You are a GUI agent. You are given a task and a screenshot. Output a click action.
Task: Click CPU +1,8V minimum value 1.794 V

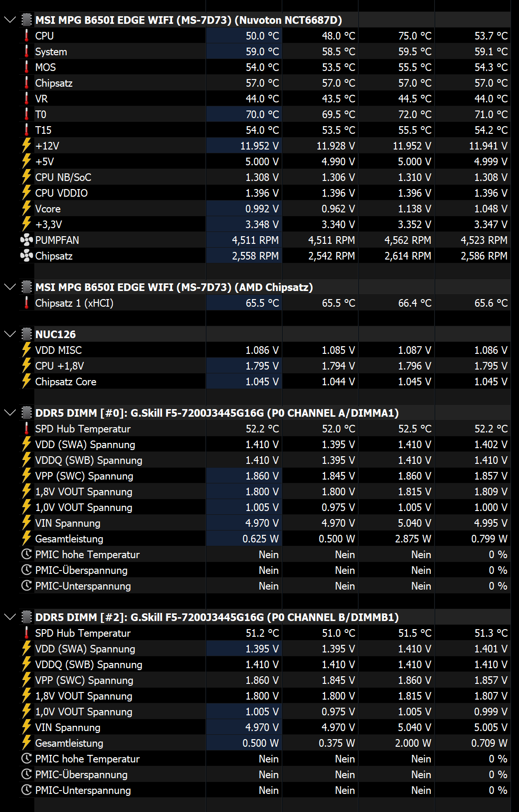338,366
